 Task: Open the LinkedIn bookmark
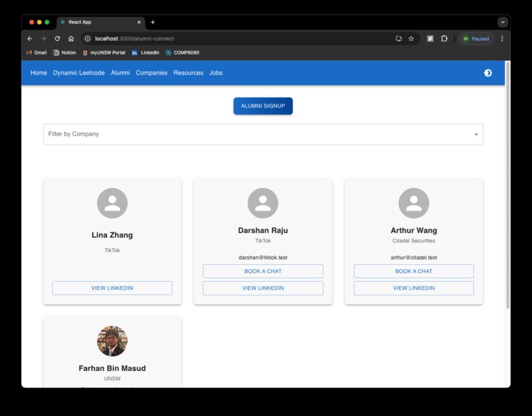click(x=145, y=52)
